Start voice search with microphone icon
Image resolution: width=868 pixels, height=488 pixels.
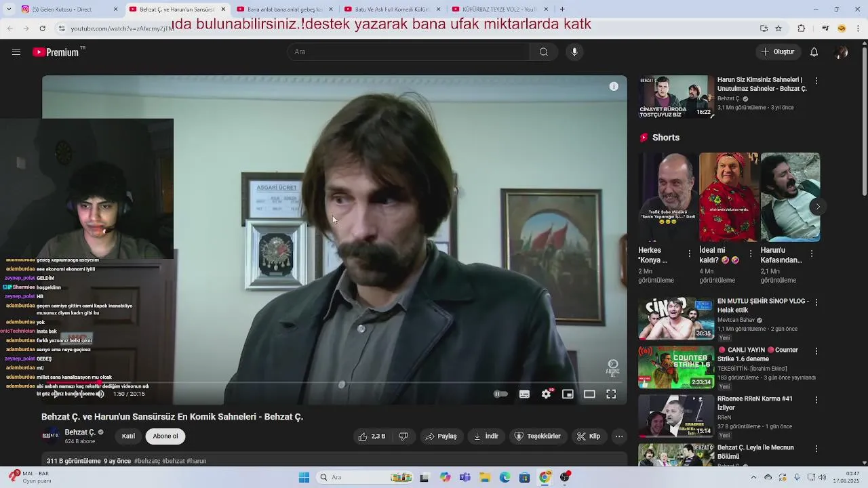[x=574, y=52]
